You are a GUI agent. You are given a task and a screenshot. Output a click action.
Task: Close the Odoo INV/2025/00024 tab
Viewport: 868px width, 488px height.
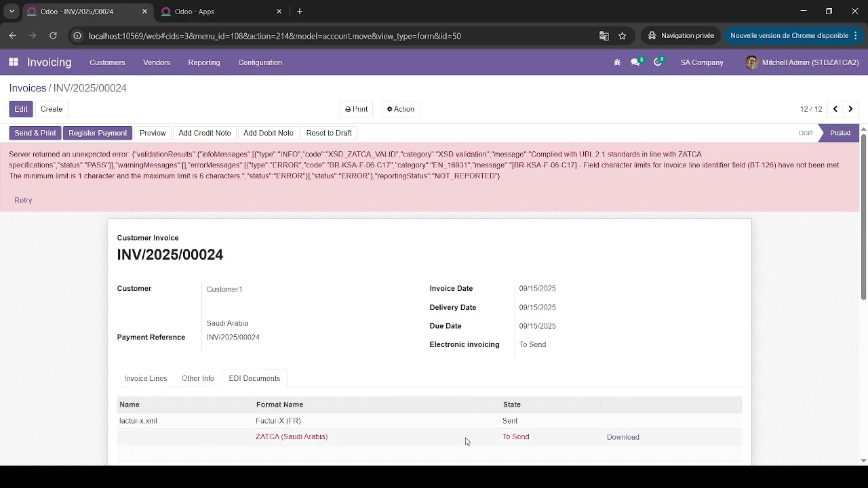(x=144, y=12)
